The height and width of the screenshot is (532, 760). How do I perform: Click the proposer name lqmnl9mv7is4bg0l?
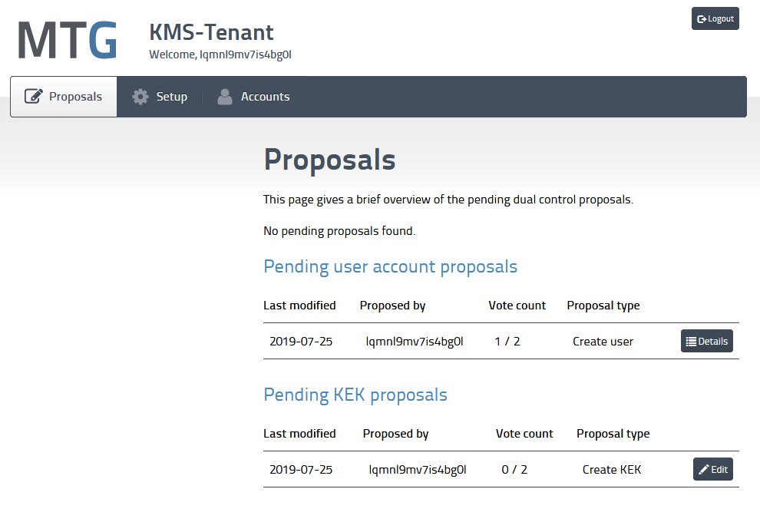tap(415, 341)
